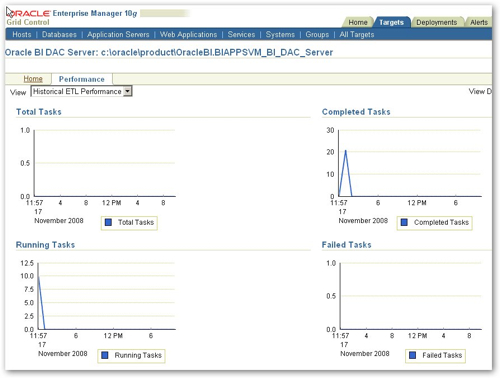
Task: Click the Running Tasks section heading
Action: [45, 245]
